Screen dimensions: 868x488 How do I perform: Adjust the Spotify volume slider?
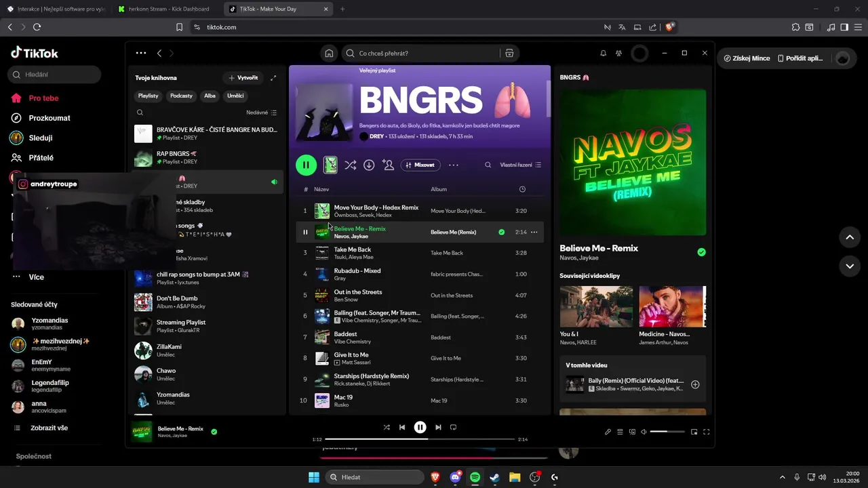(667, 432)
